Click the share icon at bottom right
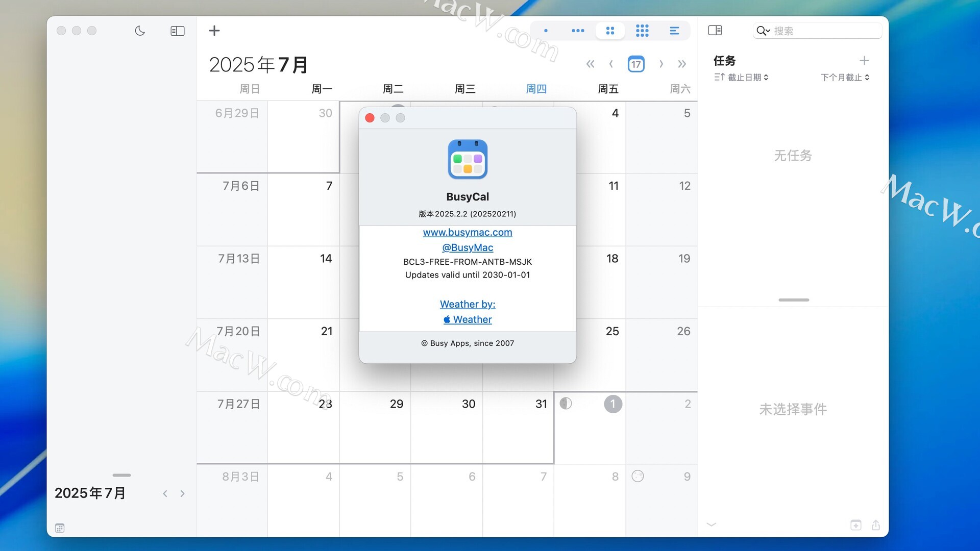Image resolution: width=980 pixels, height=551 pixels. [x=876, y=525]
